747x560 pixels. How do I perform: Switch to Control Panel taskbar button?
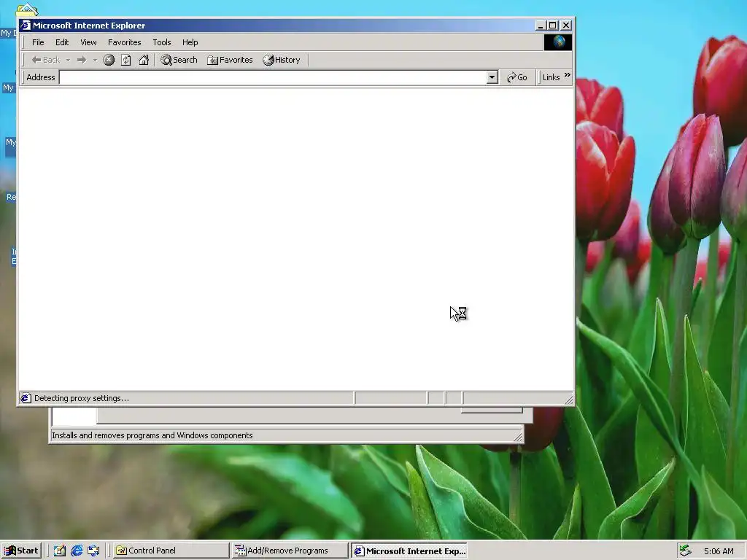[x=171, y=551]
